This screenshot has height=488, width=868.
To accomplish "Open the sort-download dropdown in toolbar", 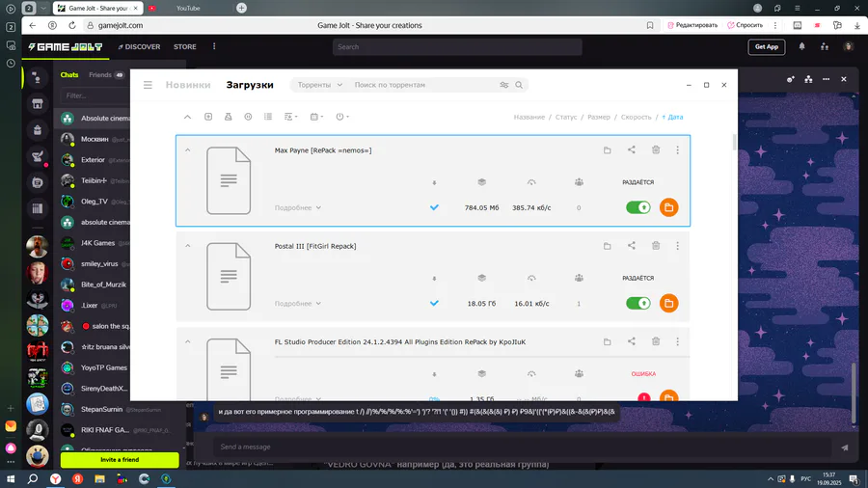I will click(x=290, y=117).
